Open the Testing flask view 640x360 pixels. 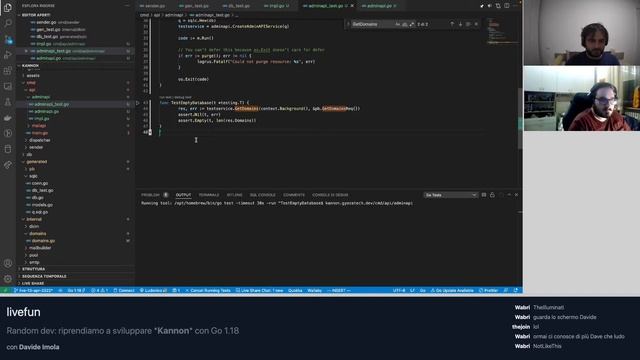8,102
